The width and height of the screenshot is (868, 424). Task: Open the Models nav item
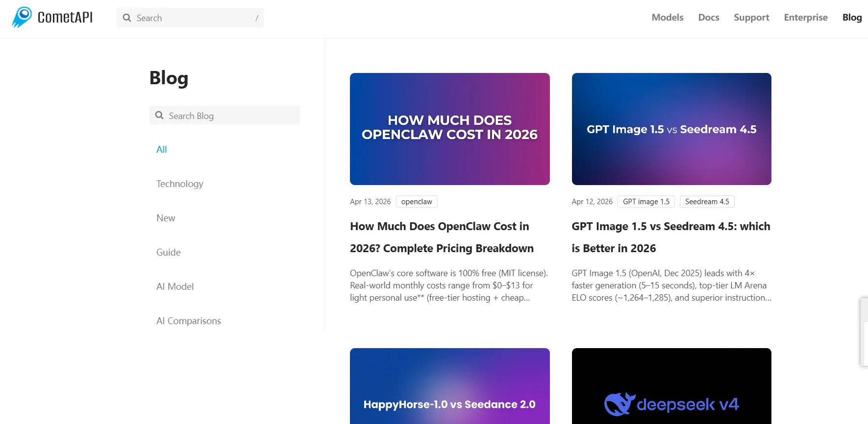(668, 17)
